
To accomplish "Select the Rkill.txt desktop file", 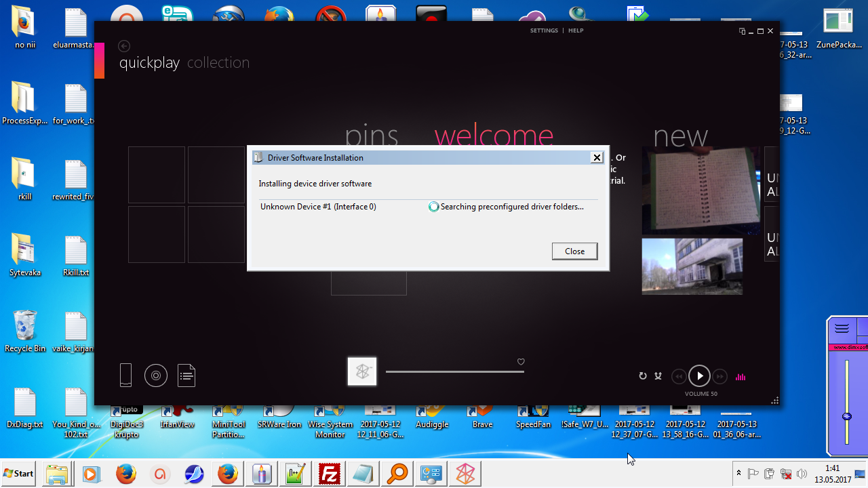I will (x=76, y=256).
